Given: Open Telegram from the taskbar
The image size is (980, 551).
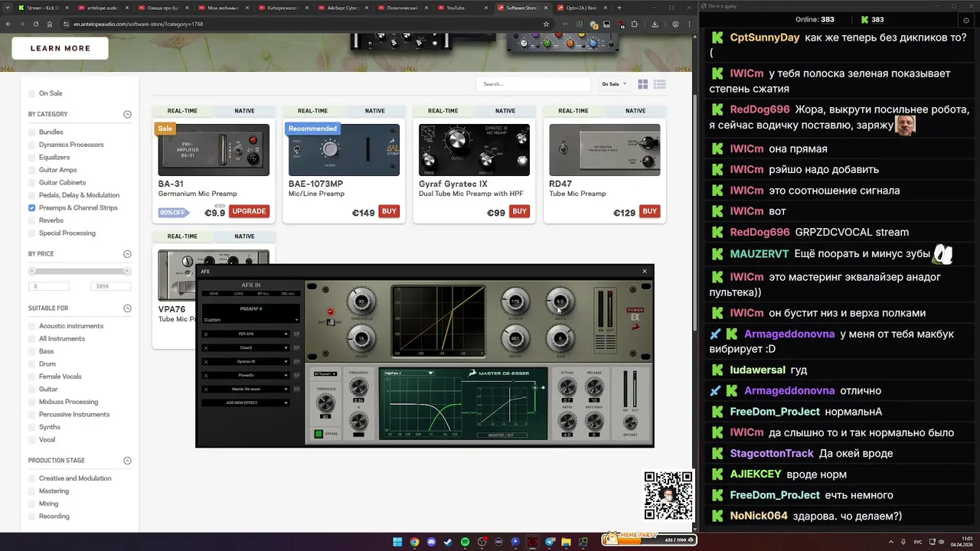Looking at the screenshot, I should [x=549, y=542].
